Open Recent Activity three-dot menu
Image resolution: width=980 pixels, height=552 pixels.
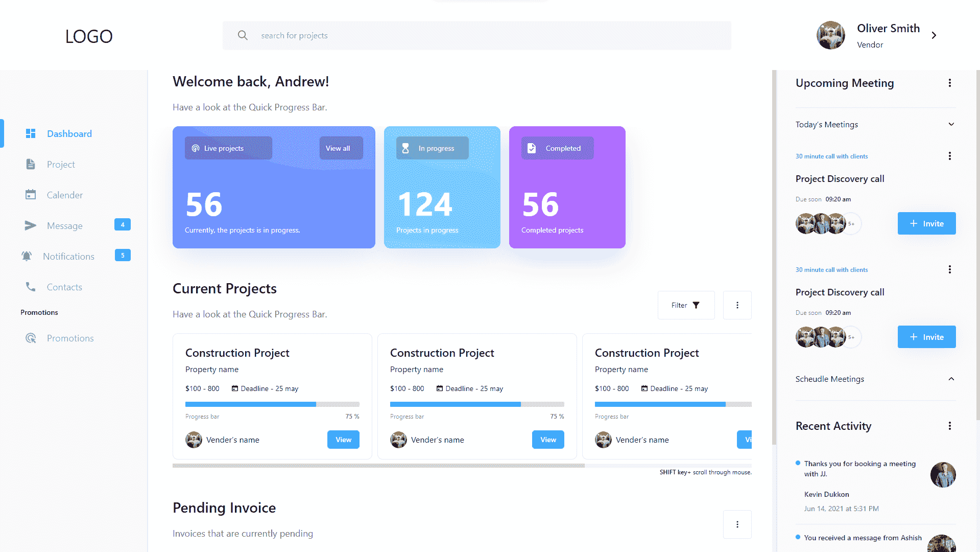(950, 426)
